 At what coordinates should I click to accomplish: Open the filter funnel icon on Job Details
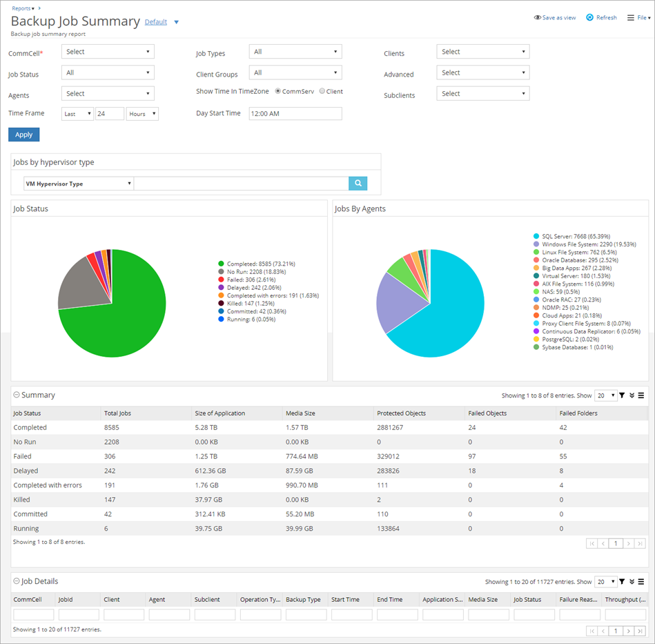tap(622, 581)
